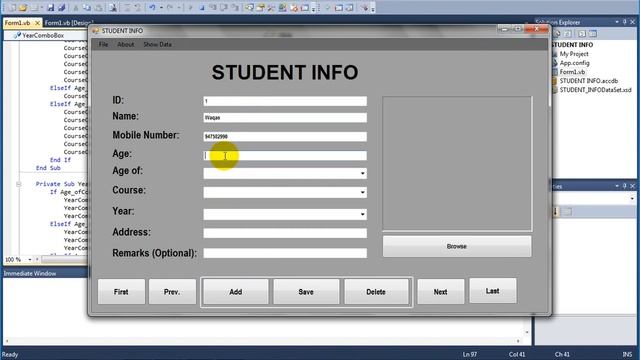Click the Undo arrow toolbar icon
The height and width of the screenshot is (360, 640).
coord(152,7)
